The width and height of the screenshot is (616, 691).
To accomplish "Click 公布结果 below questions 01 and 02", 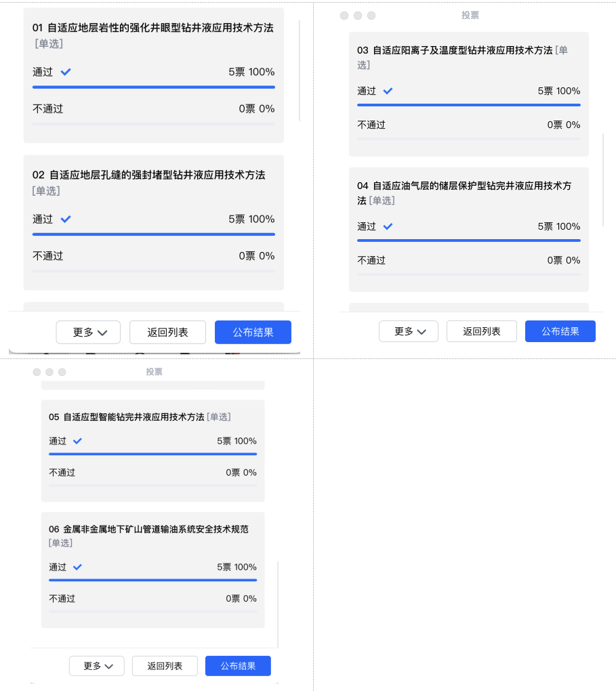I will point(253,333).
